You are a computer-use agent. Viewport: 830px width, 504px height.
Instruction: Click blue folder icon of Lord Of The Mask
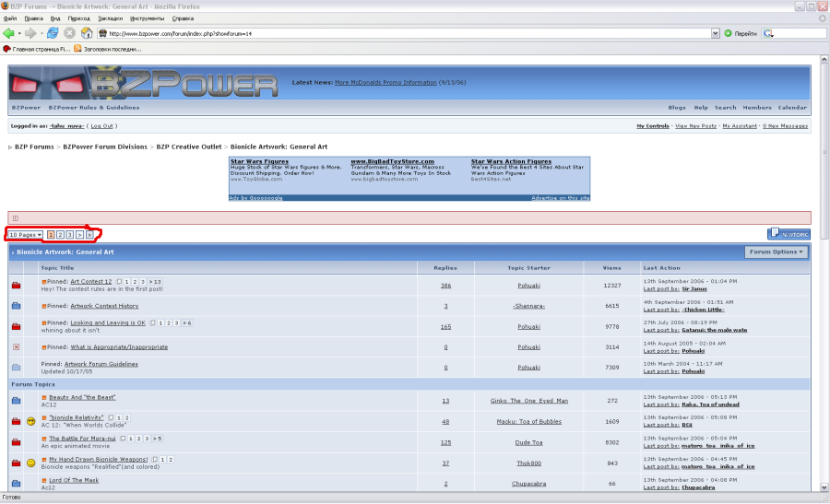(17, 484)
